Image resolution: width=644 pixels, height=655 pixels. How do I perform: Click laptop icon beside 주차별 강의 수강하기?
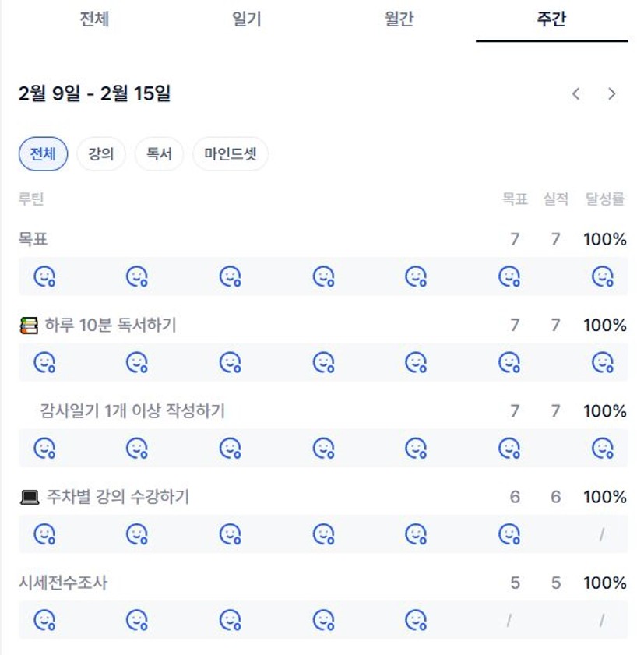[29, 497]
